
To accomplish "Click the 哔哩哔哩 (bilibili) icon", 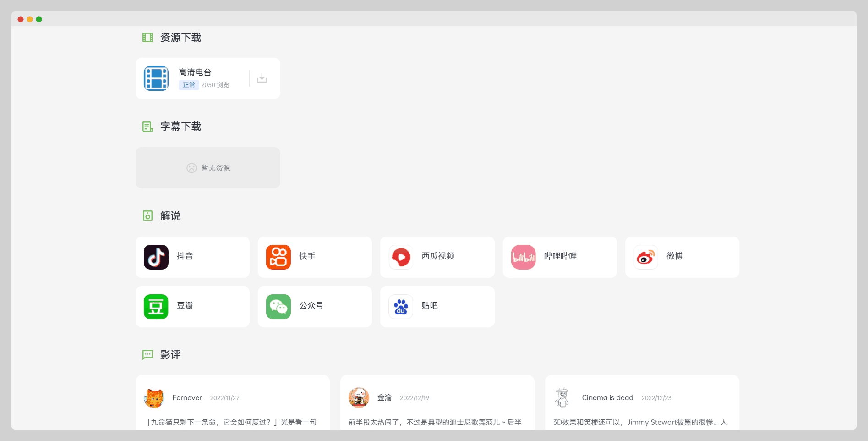I will 524,257.
